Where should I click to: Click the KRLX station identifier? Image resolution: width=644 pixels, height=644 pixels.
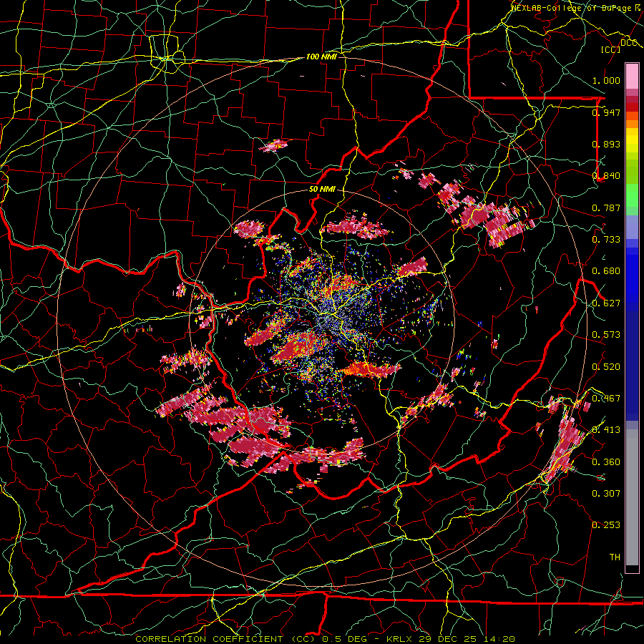399,639
